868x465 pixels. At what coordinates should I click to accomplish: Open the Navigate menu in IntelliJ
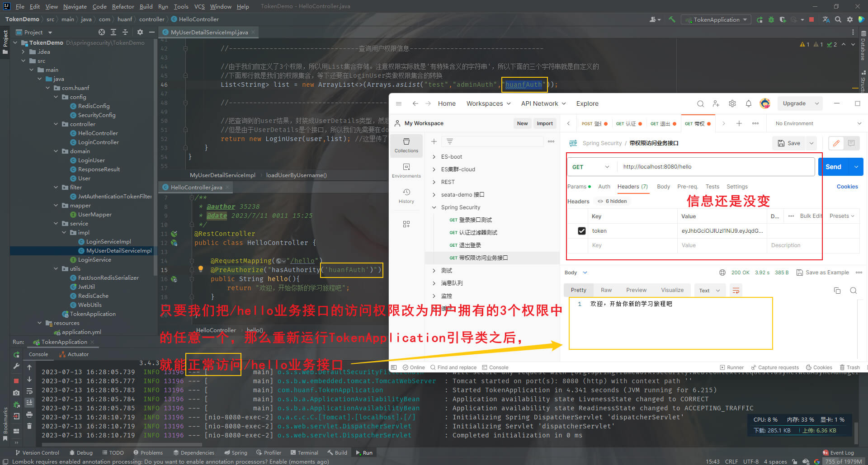click(x=75, y=6)
